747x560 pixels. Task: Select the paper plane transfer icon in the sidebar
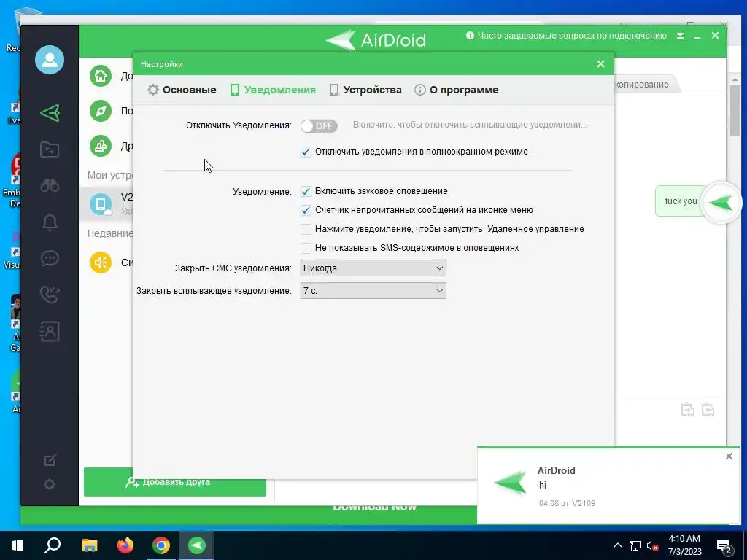click(50, 113)
